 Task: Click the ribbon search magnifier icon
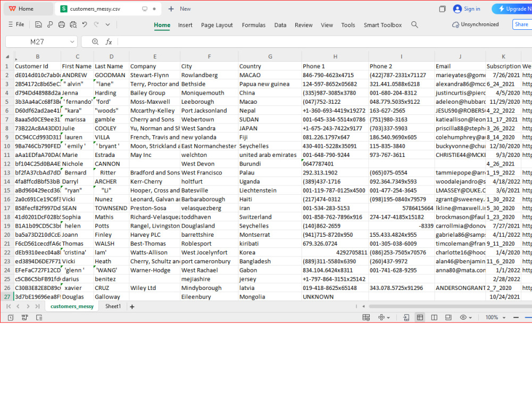click(x=414, y=24)
